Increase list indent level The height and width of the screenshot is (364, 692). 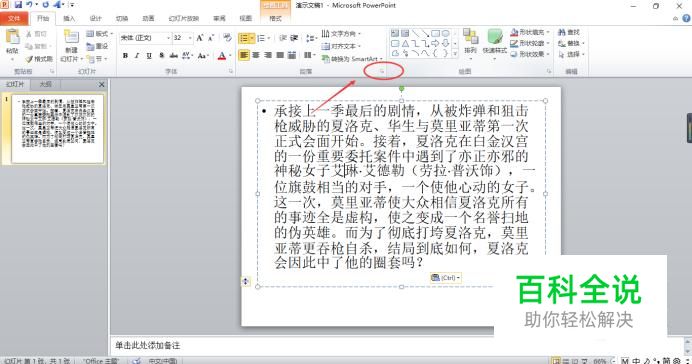click(294, 38)
